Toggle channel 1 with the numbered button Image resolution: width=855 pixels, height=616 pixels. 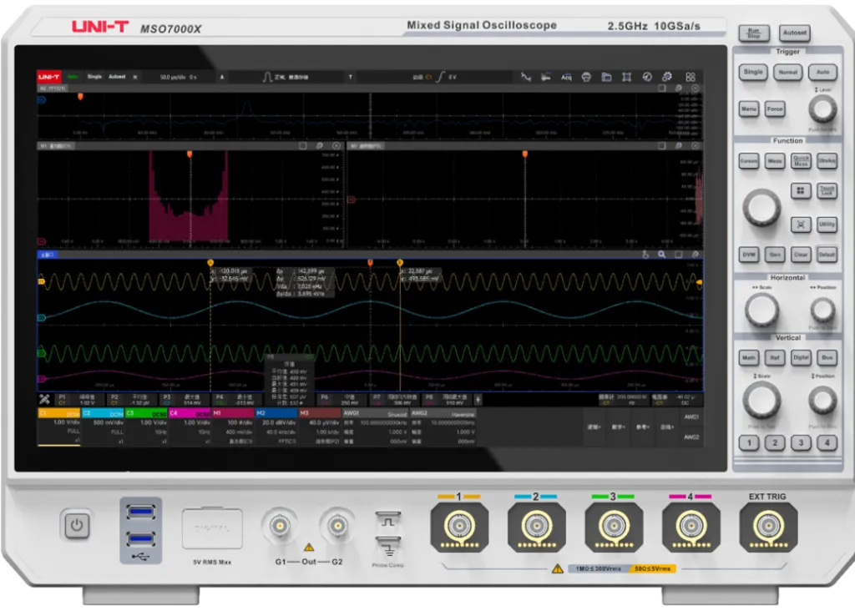pyautogui.click(x=749, y=443)
